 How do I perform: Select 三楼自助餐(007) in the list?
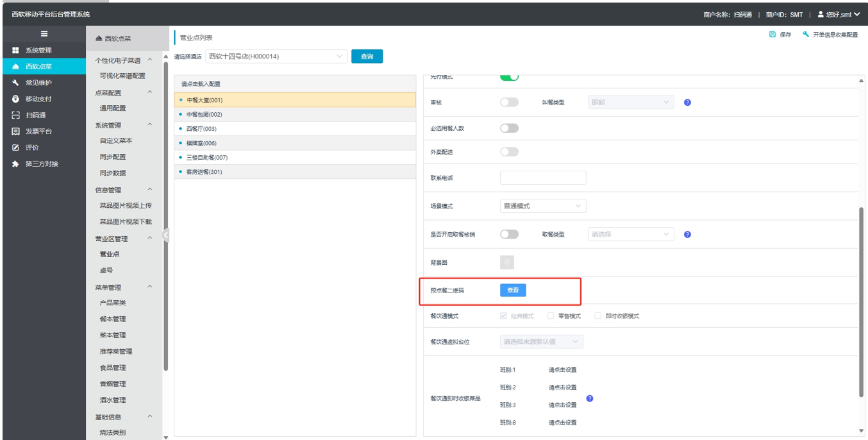pyautogui.click(x=295, y=157)
